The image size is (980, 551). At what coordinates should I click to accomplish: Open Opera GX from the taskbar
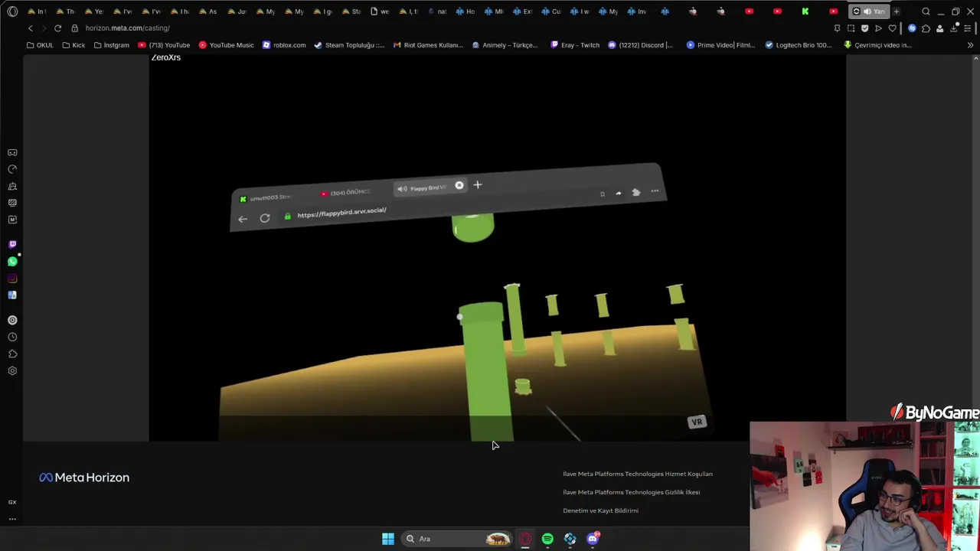coord(524,539)
